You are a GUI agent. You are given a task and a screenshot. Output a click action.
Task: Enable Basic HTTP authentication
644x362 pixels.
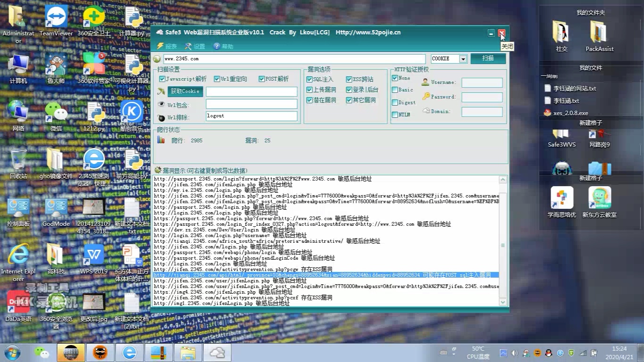[395, 90]
